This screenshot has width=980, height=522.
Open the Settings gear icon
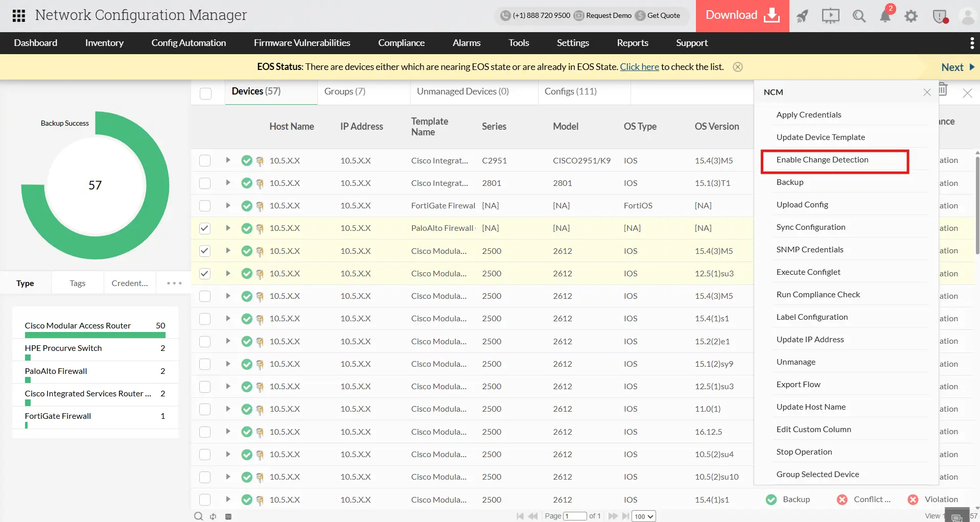[911, 16]
